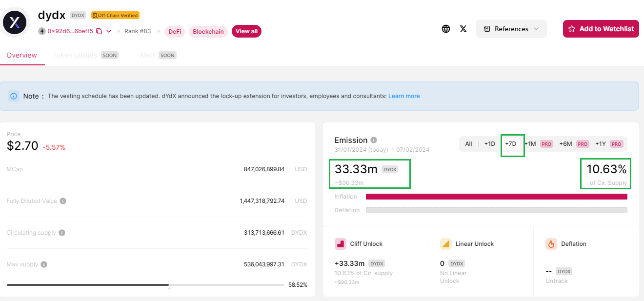Open the X (Twitter) profile icon
The width and height of the screenshot is (644, 301).
point(463,29)
